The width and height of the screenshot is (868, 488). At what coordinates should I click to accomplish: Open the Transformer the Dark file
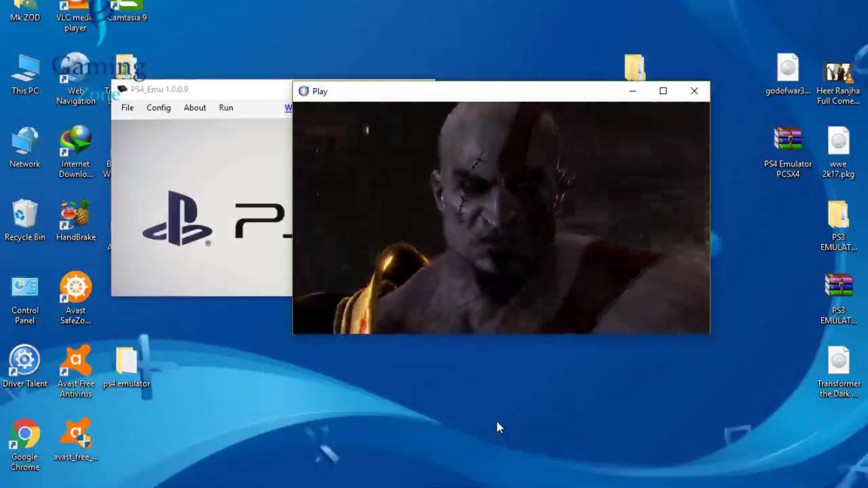838,361
